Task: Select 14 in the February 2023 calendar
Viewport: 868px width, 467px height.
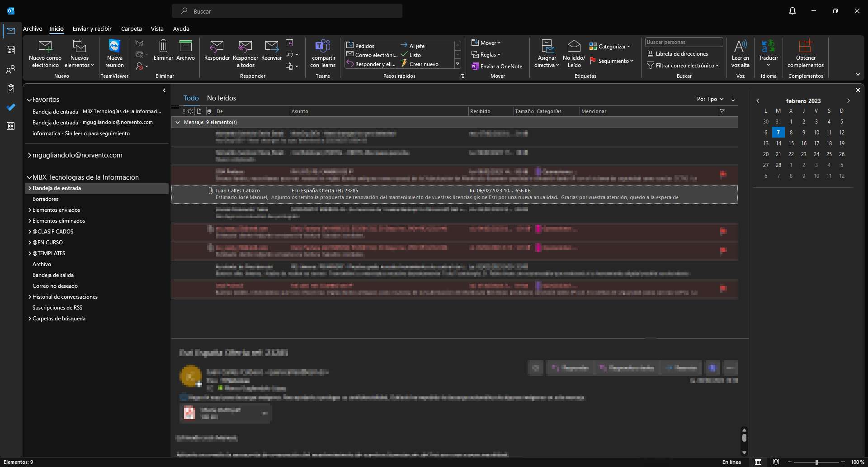Action: click(x=778, y=143)
